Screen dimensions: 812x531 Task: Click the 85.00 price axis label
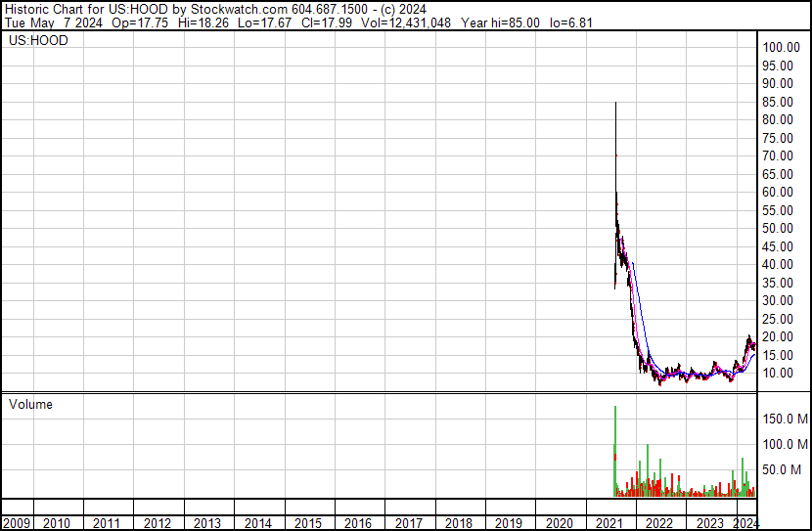[778, 102]
